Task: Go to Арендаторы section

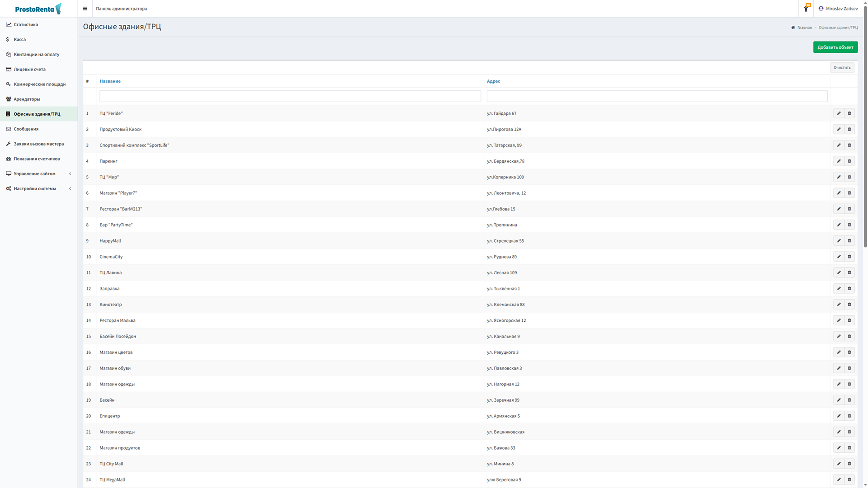Action: pyautogui.click(x=27, y=99)
